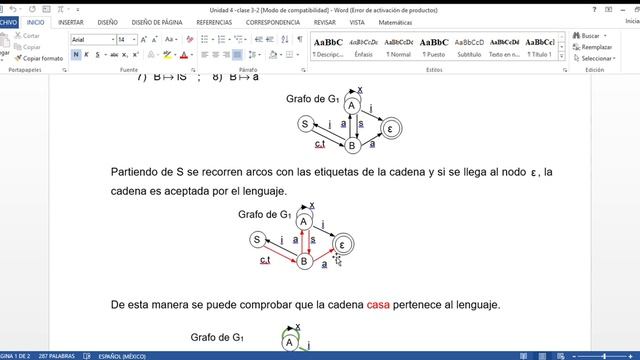The height and width of the screenshot is (360, 640).
Task: Clear all formatting with the eraser icon
Action: pos(190,40)
